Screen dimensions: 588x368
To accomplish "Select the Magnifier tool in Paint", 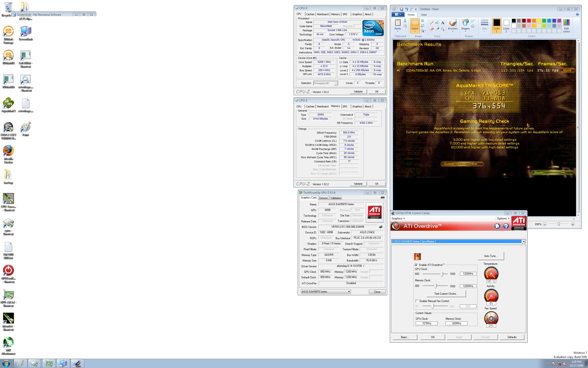I will point(443,29).
